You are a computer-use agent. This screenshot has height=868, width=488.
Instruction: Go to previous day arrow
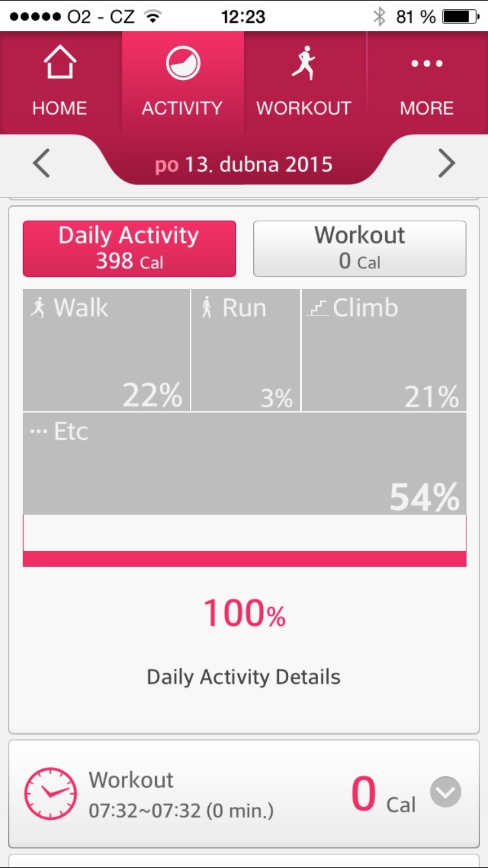(x=42, y=163)
